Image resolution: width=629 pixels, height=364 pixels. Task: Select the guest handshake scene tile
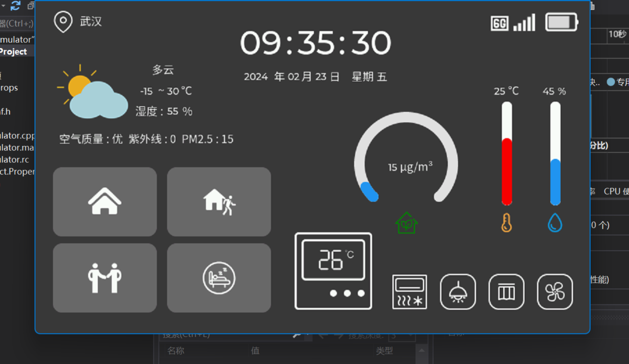pos(105,278)
